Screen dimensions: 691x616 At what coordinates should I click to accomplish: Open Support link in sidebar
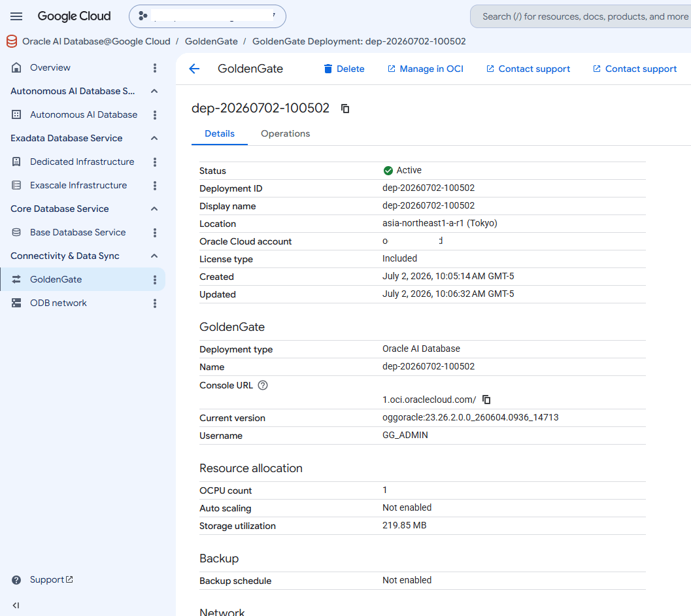point(52,580)
